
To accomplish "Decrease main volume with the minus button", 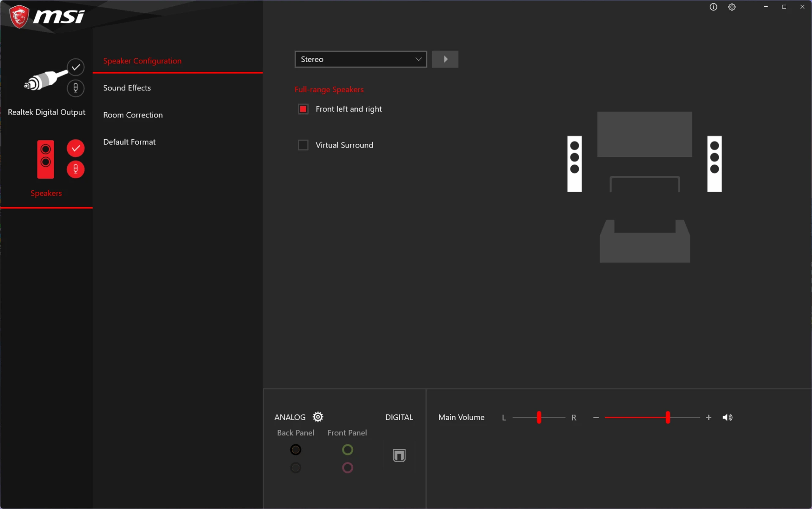I will click(596, 418).
